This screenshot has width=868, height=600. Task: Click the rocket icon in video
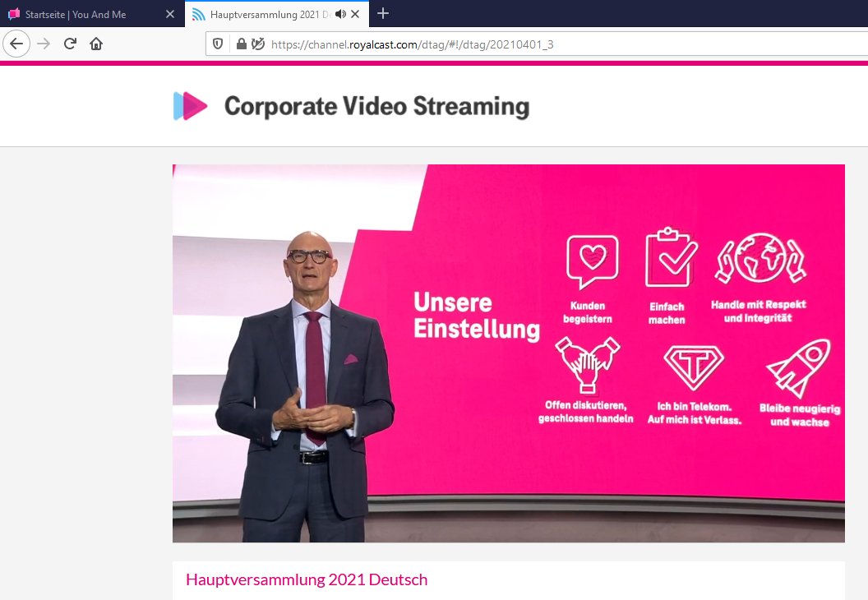click(x=799, y=367)
